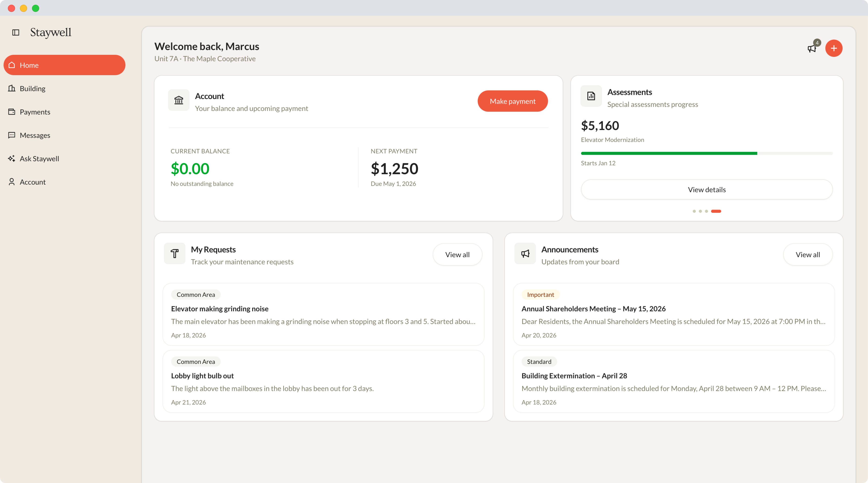Click the $1,250 next payment amount
The height and width of the screenshot is (483, 868).
point(394,168)
